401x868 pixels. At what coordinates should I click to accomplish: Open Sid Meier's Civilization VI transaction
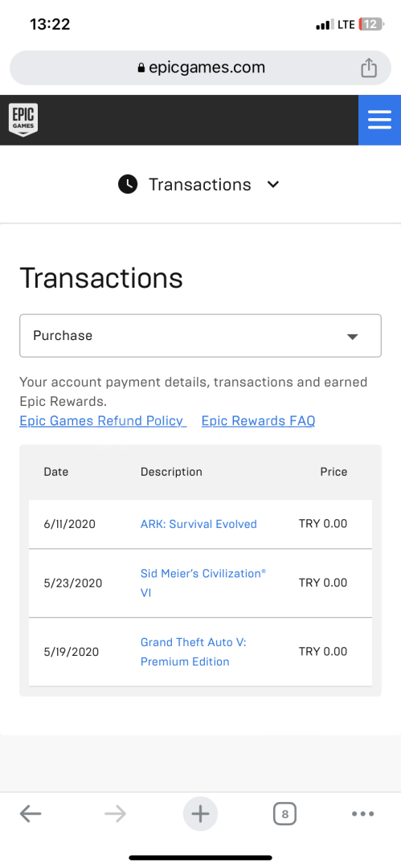coord(203,583)
